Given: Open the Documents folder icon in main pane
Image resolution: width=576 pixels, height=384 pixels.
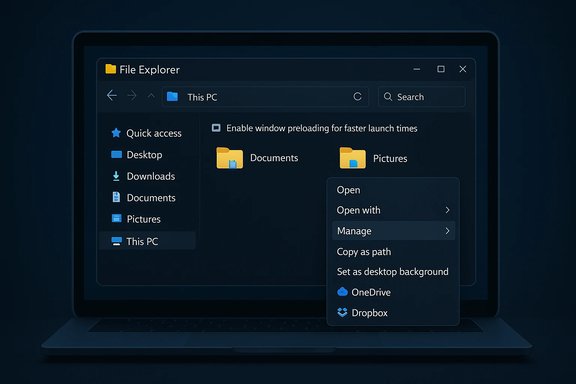Looking at the screenshot, I should pos(230,158).
